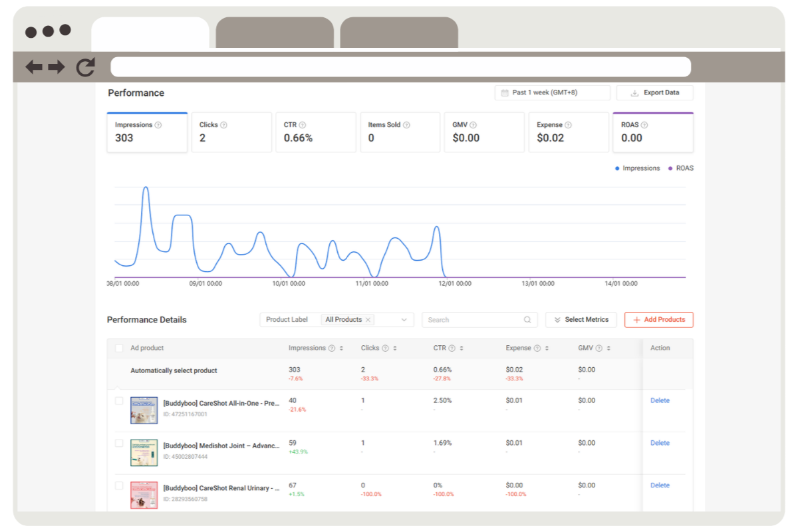The width and height of the screenshot is (798, 532).
Task: Click the help icon next to ROAS
Action: point(644,125)
